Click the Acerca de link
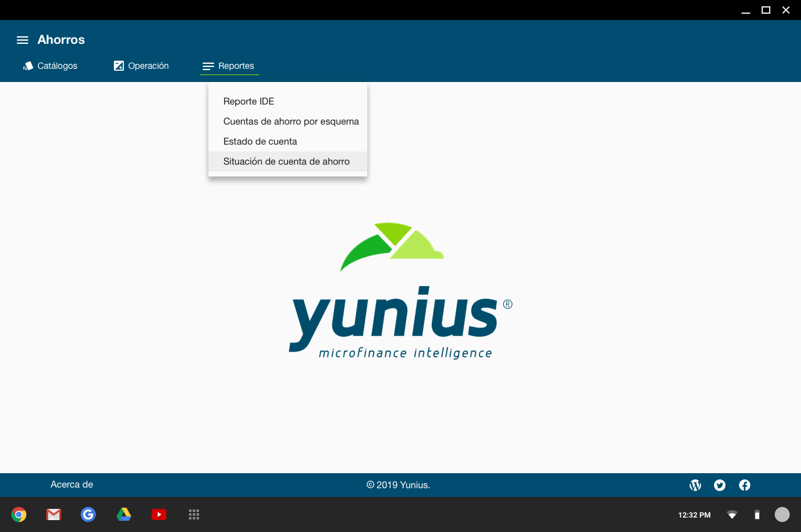 coord(72,484)
